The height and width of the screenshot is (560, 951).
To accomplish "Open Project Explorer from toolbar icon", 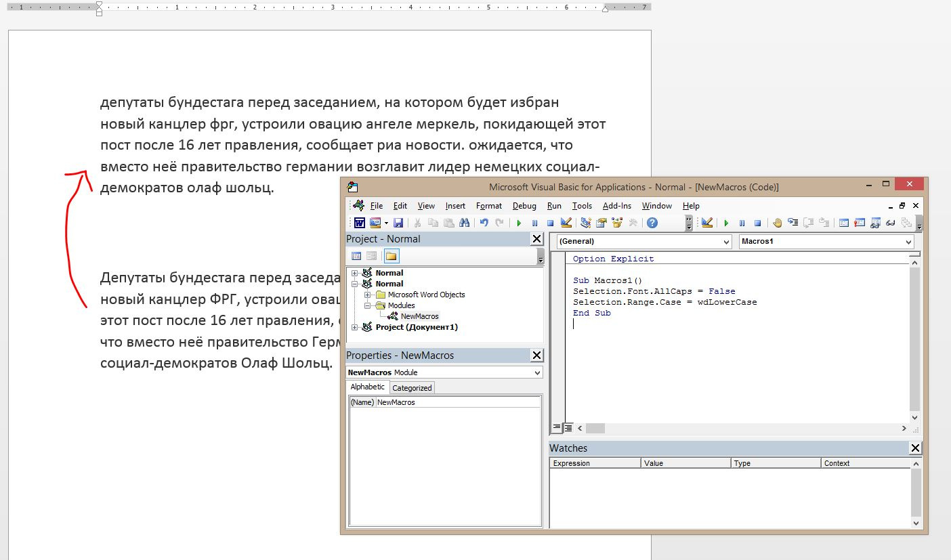I will (x=586, y=223).
